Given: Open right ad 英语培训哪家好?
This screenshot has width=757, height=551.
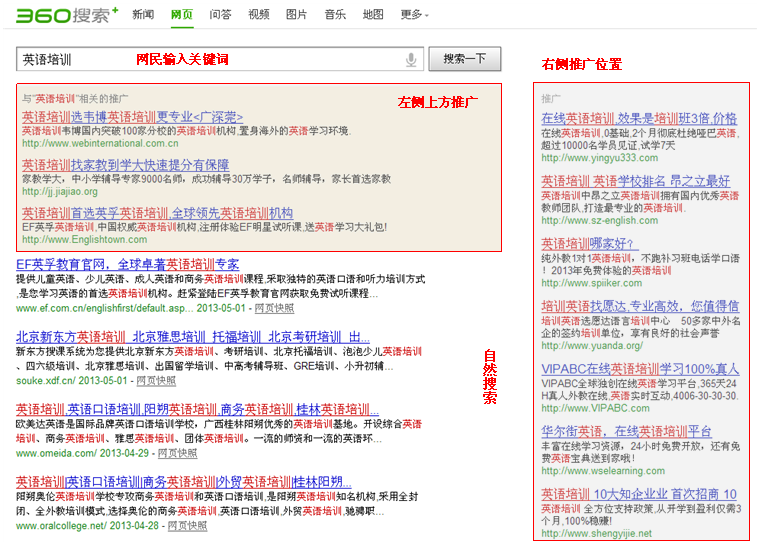Looking at the screenshot, I should point(589,243).
